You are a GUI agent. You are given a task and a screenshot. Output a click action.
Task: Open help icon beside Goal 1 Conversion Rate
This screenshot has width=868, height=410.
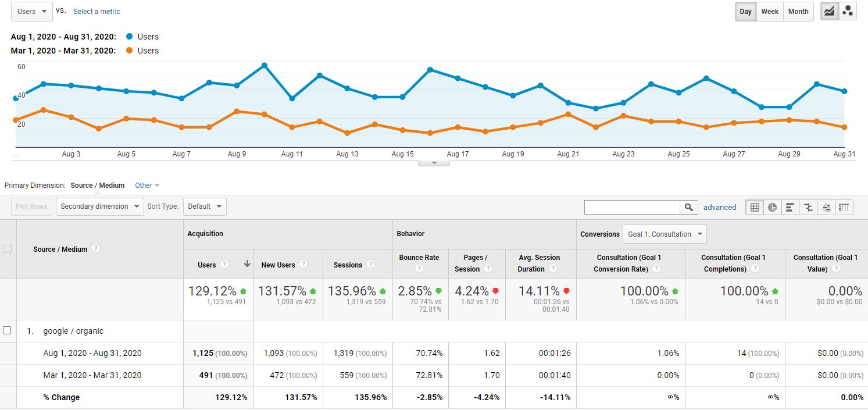point(656,269)
